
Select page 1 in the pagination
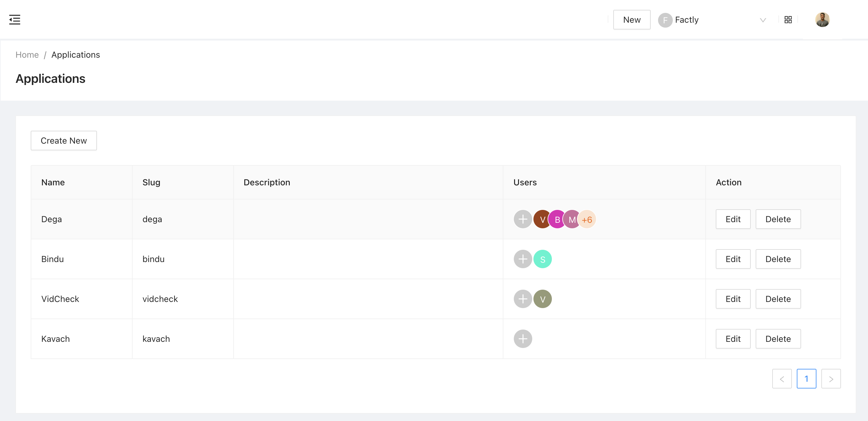click(807, 379)
